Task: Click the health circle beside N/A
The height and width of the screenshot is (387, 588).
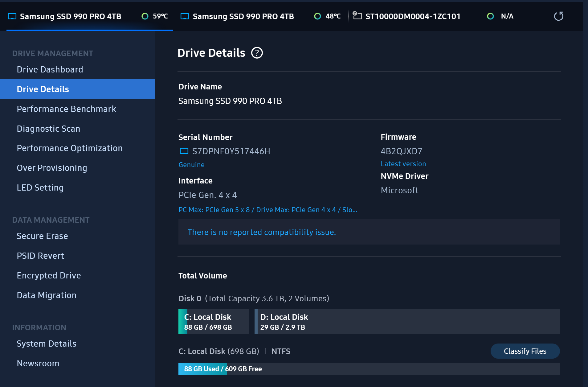Action: (490, 16)
